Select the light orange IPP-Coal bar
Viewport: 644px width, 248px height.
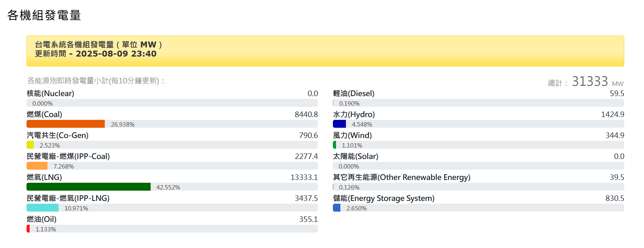pyautogui.click(x=37, y=166)
